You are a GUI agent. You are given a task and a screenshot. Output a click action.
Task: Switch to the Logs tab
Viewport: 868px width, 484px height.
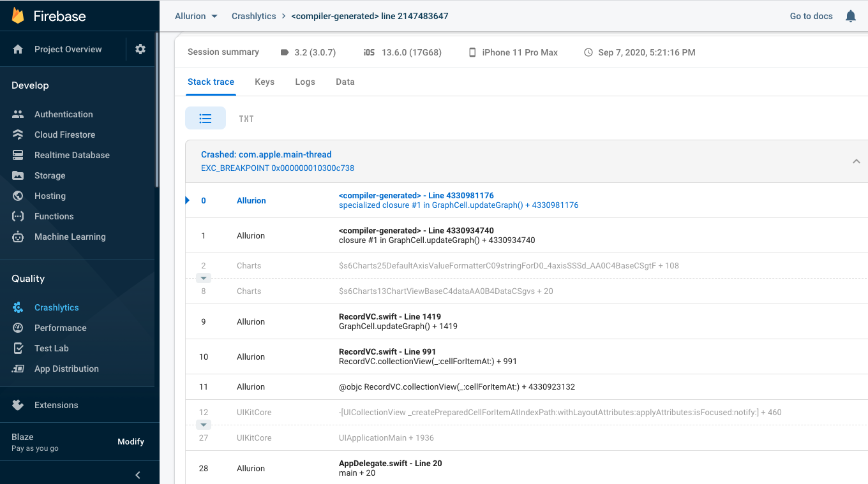[304, 82]
